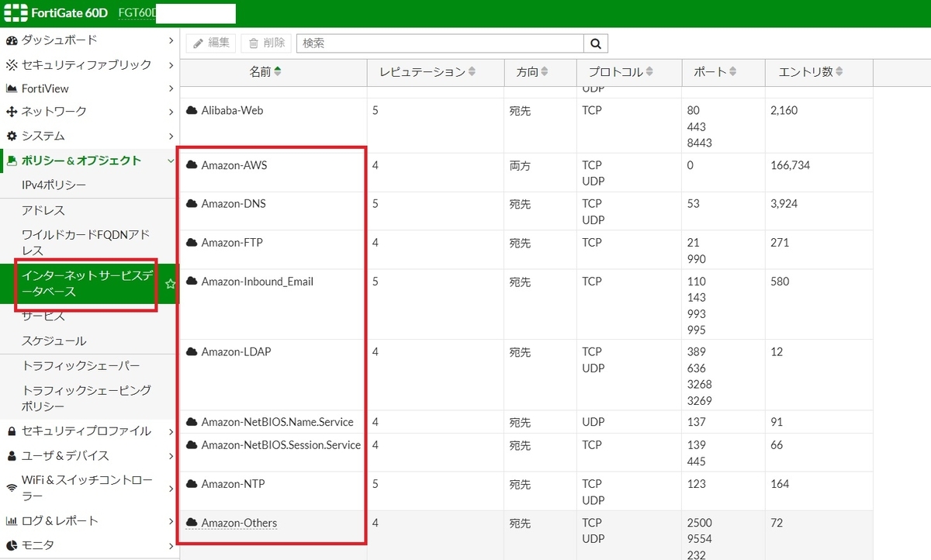931x560 pixels.
Task: Click the cloud icon for Alibaba-Web
Action: coord(192,111)
